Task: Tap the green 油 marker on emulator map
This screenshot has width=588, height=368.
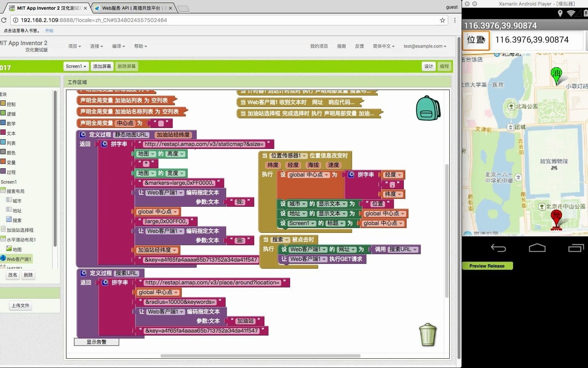Action: pyautogui.click(x=556, y=76)
